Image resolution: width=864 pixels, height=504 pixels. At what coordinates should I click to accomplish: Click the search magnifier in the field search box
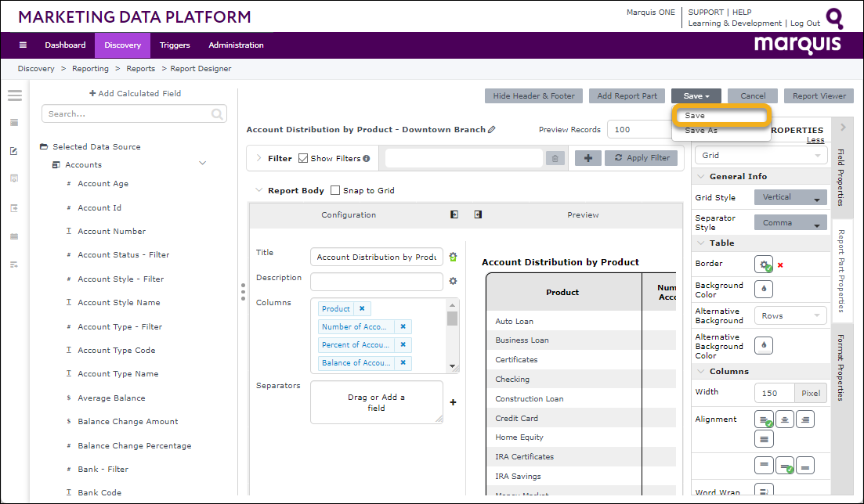click(x=217, y=114)
